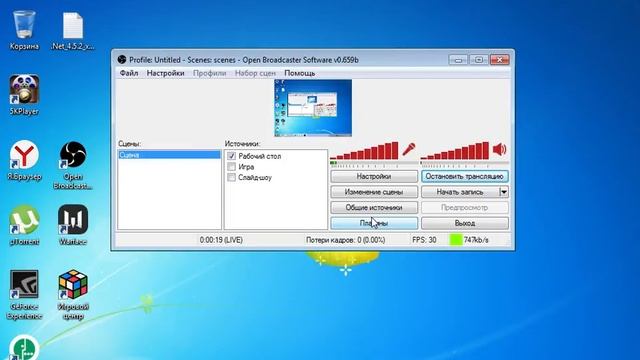Screen dimensions: 640x360
Task: Mute the desktop speaker icon in OBS
Action: click(500, 149)
